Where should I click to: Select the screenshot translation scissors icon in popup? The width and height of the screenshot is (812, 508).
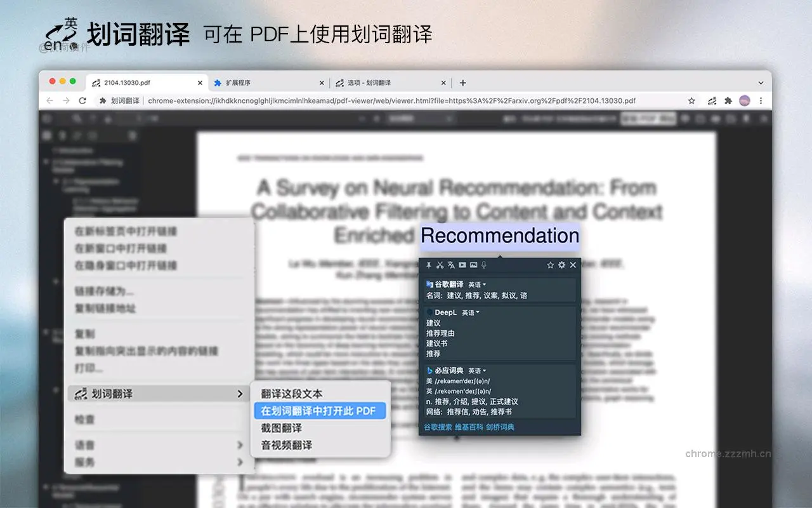[440, 265]
